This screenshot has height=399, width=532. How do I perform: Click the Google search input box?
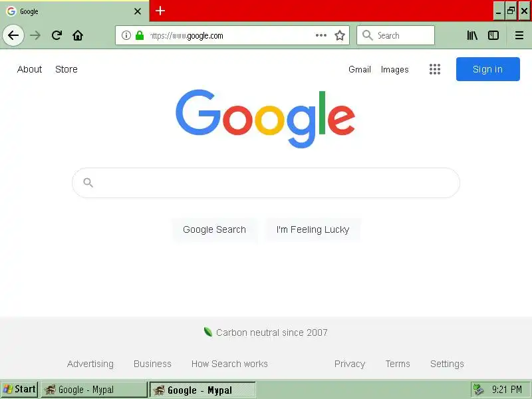[266, 182]
